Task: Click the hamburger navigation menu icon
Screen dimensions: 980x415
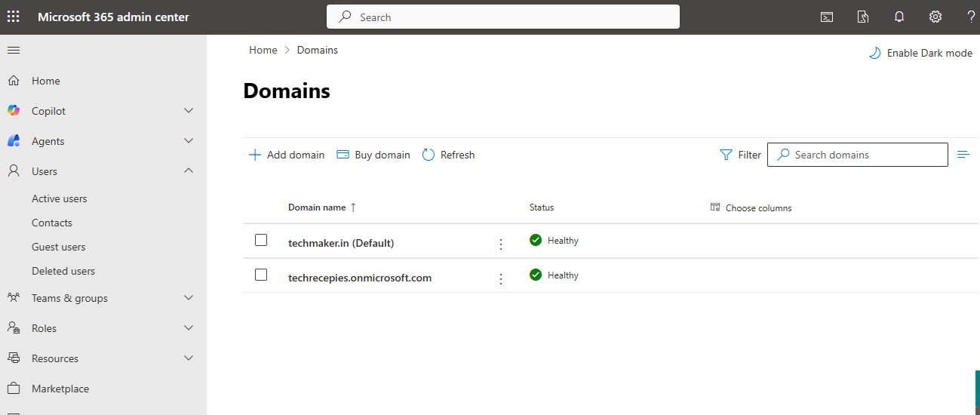Action: tap(14, 50)
